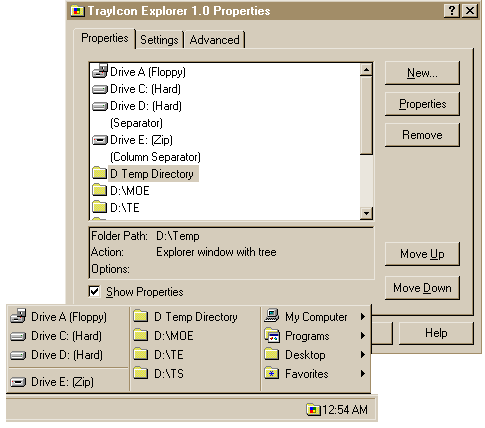Select Drive C: (Hard) text in list
485x428 pixels.
pyautogui.click(x=145, y=89)
